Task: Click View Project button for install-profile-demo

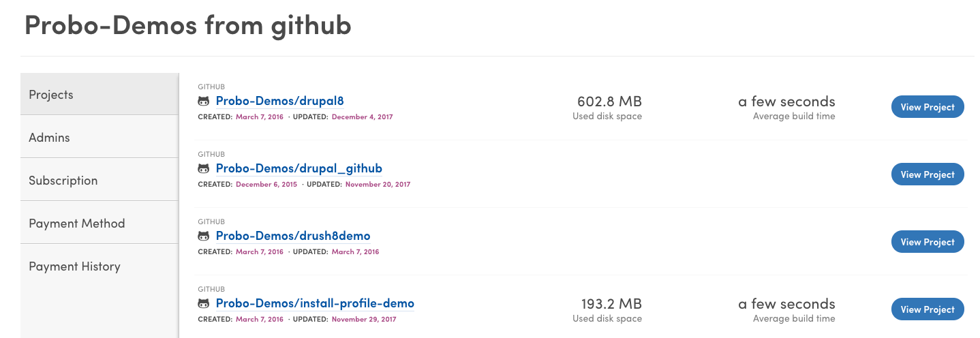Action: [928, 309]
